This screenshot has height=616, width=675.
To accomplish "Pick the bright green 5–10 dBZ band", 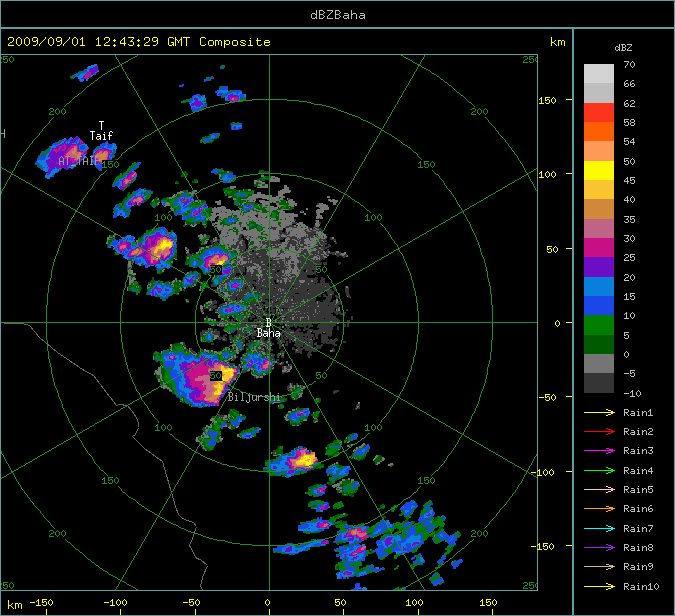I will pyautogui.click(x=599, y=325).
